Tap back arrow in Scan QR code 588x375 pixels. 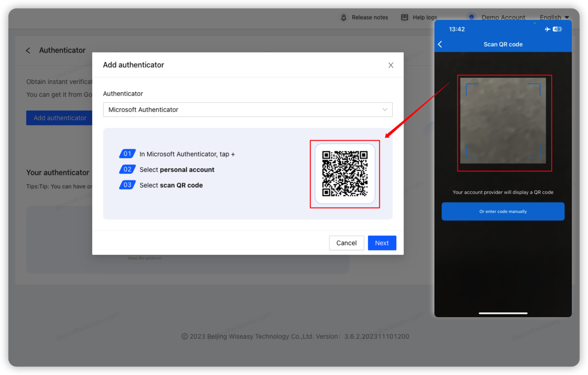coord(440,44)
